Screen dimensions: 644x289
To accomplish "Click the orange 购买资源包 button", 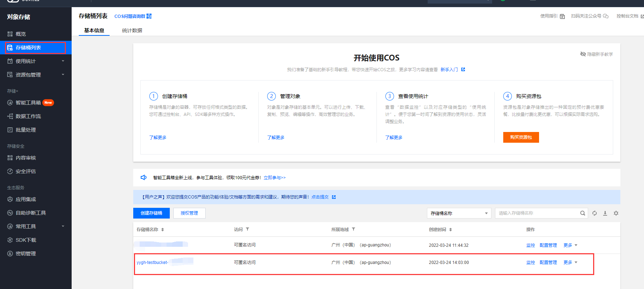I will 521,137.
